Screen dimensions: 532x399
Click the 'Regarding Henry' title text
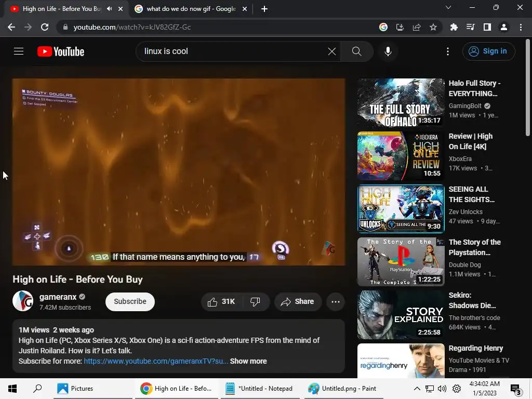(x=476, y=349)
